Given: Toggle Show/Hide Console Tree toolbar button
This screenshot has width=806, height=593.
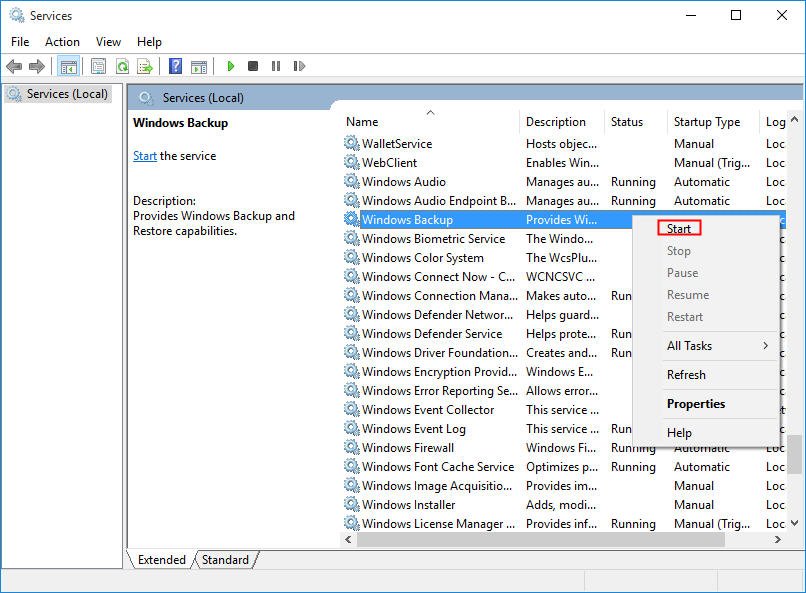Looking at the screenshot, I should (x=68, y=67).
